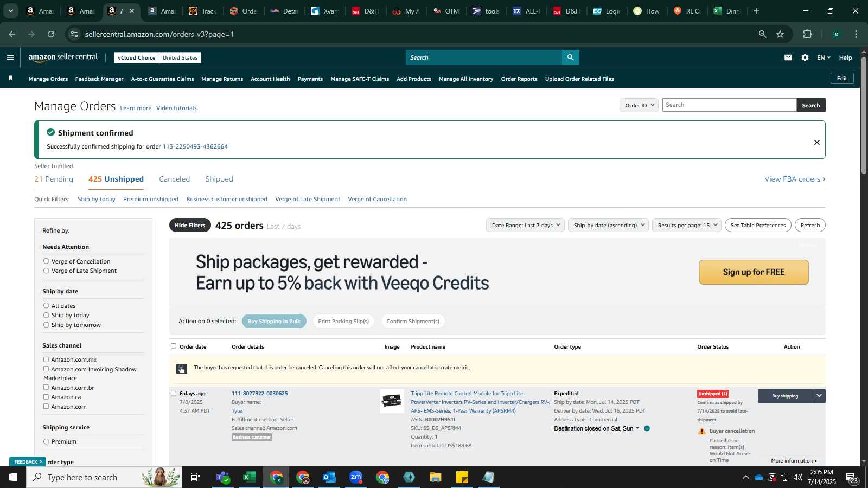This screenshot has height=488, width=868.
Task: Open Outlook from the Windows taskbar
Action: pyautogui.click(x=329, y=477)
